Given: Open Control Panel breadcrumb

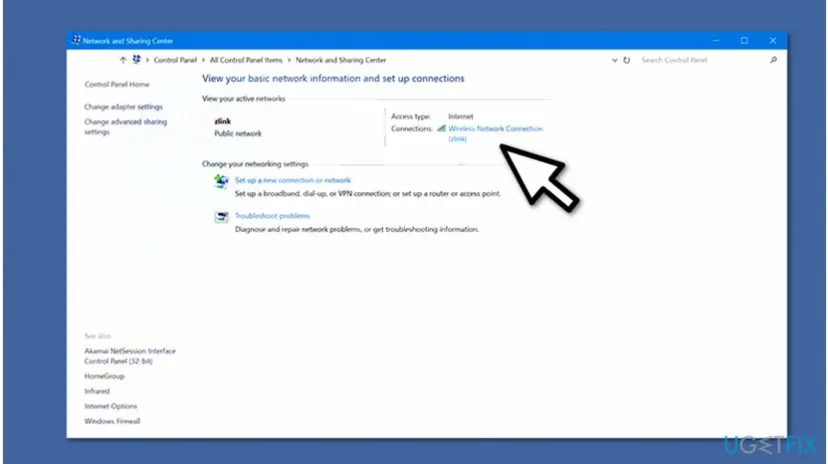Looking at the screenshot, I should 175,60.
